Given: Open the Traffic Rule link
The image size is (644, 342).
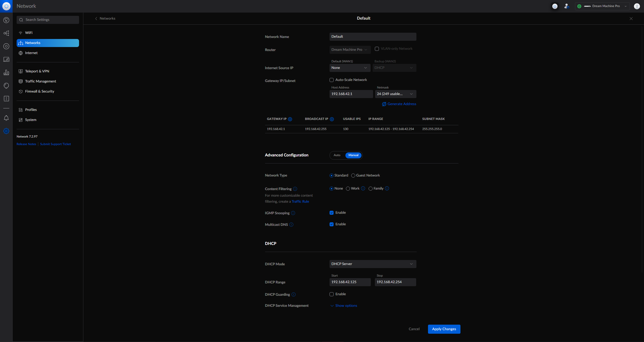Looking at the screenshot, I should point(300,202).
